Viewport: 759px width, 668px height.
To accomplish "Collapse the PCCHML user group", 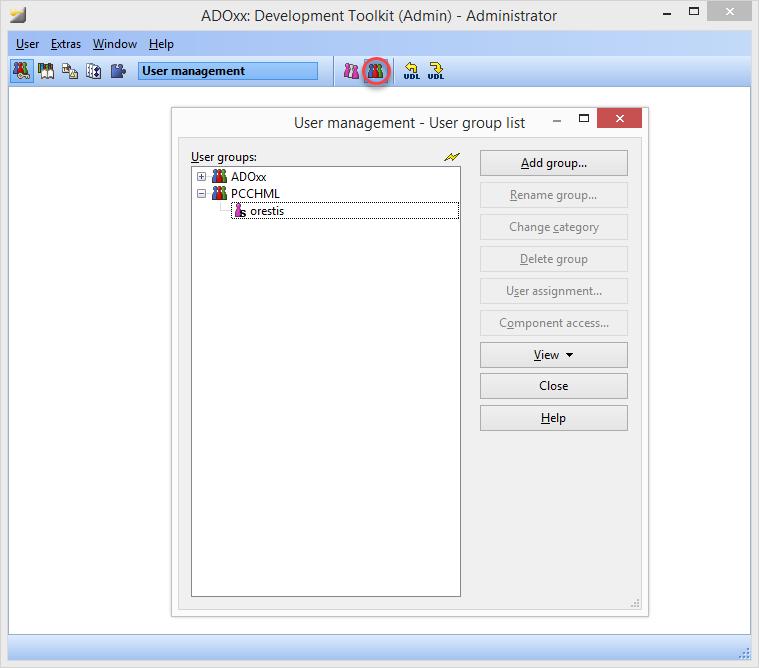I will [201, 193].
